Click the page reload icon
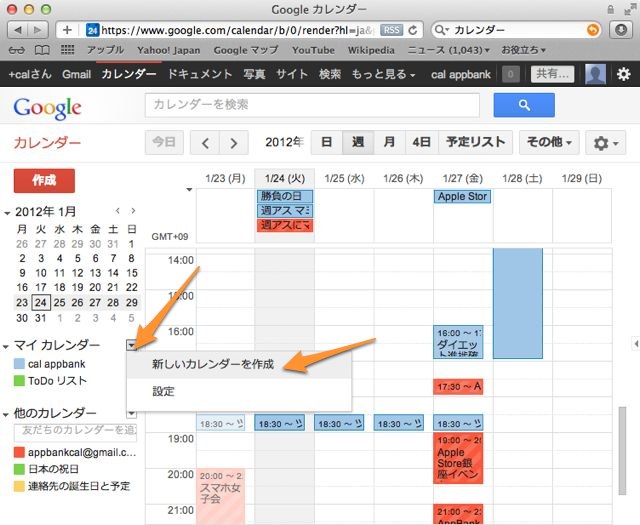This screenshot has width=640, height=525. pos(413,30)
